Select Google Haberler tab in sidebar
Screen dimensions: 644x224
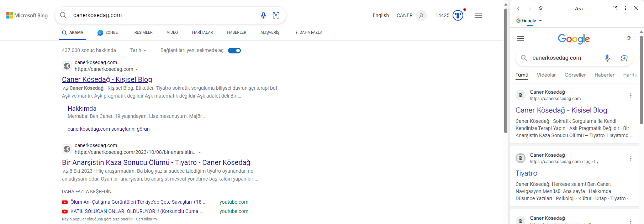click(x=605, y=75)
